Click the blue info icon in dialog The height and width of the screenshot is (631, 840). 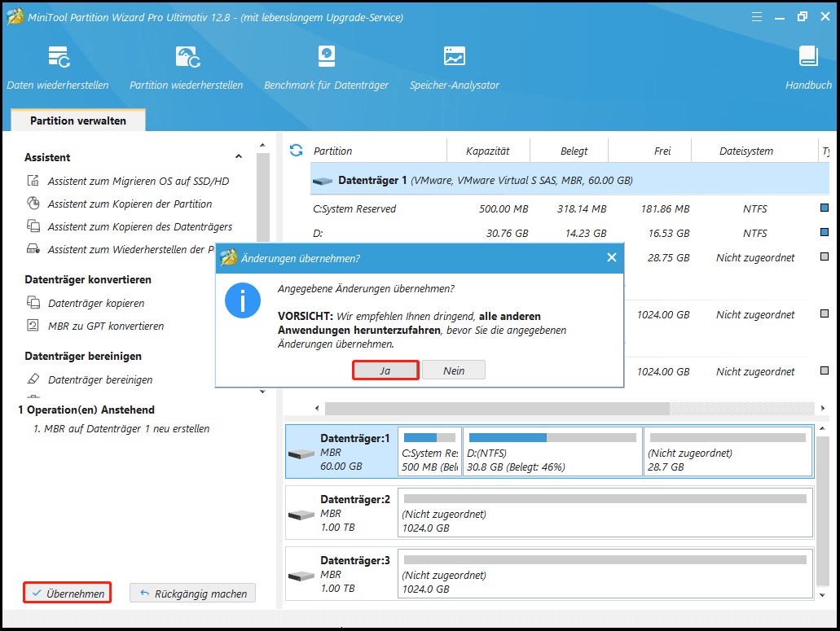pos(243,300)
